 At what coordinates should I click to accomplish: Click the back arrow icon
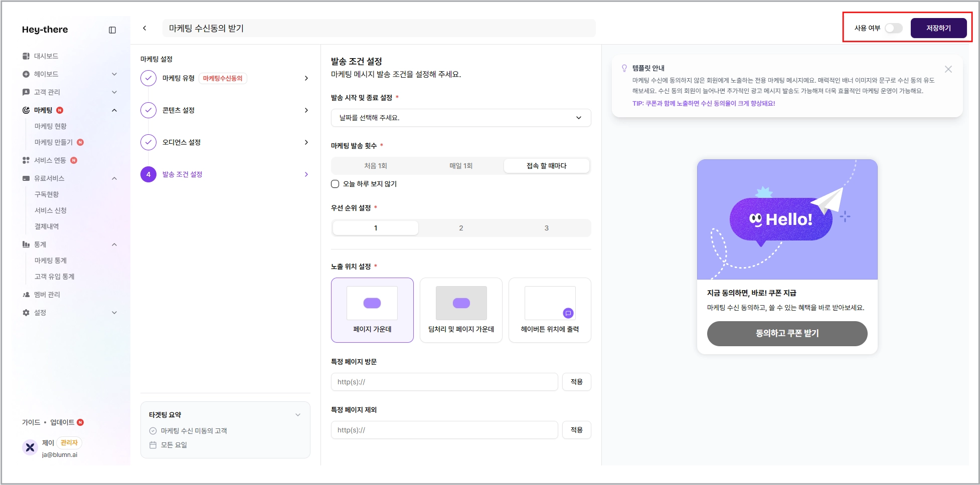(x=144, y=28)
